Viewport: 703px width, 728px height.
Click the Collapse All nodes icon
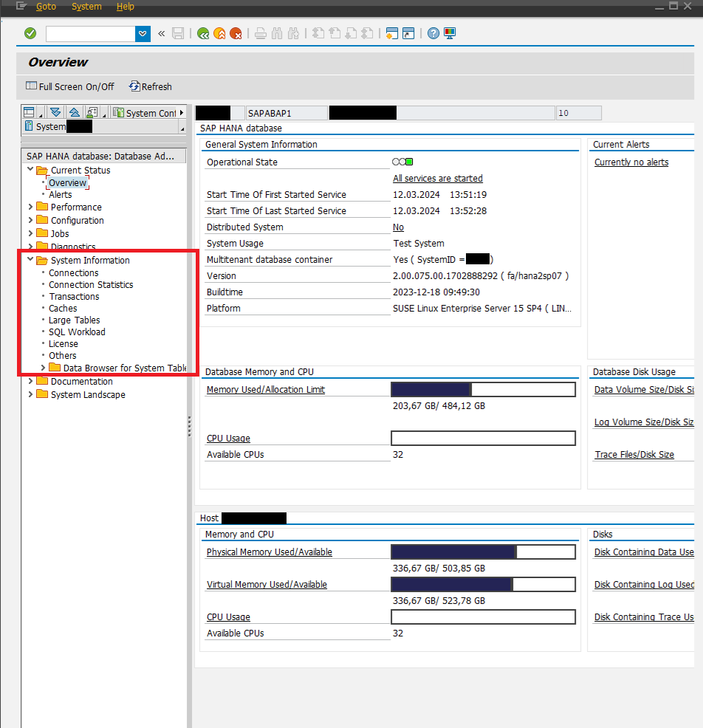[x=75, y=112]
